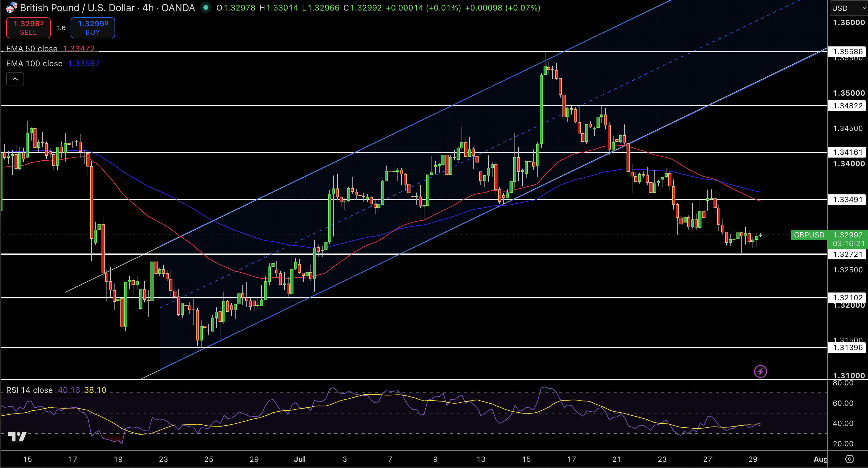Select the 1.35586 horizontal line price label
This screenshot has height=468, width=868.
click(848, 52)
